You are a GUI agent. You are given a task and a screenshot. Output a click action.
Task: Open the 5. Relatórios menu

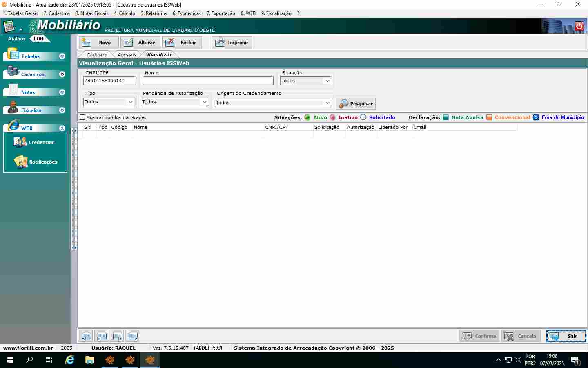tap(154, 13)
